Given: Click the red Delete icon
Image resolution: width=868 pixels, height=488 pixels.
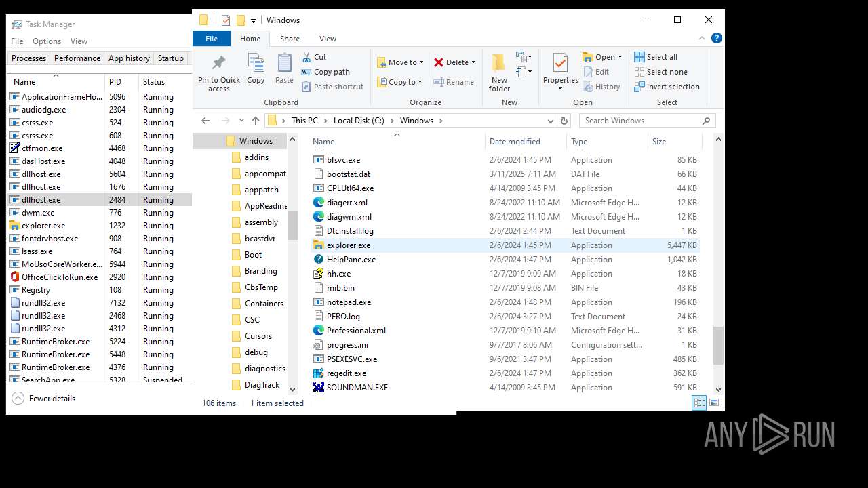Looking at the screenshot, I should click(439, 62).
